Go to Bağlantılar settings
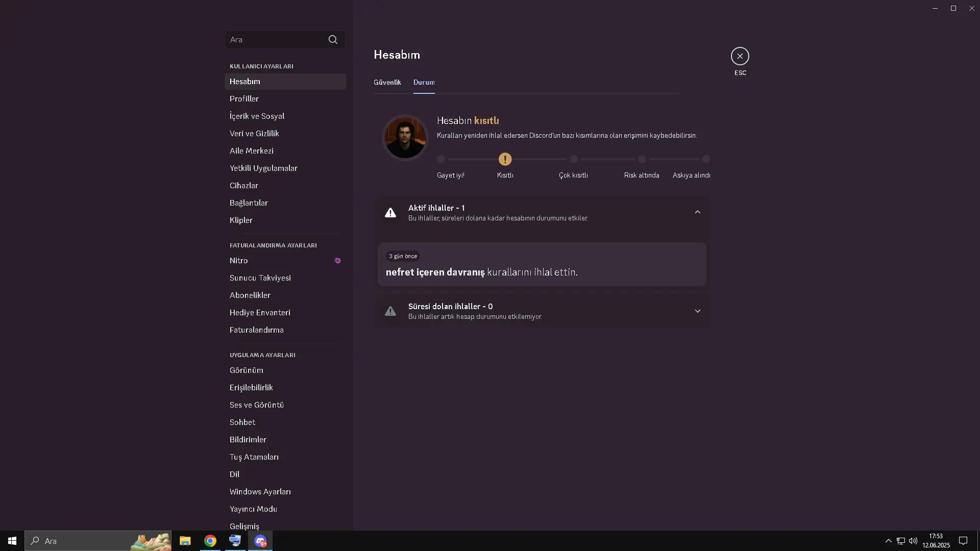The width and height of the screenshot is (980, 551). coord(285,203)
